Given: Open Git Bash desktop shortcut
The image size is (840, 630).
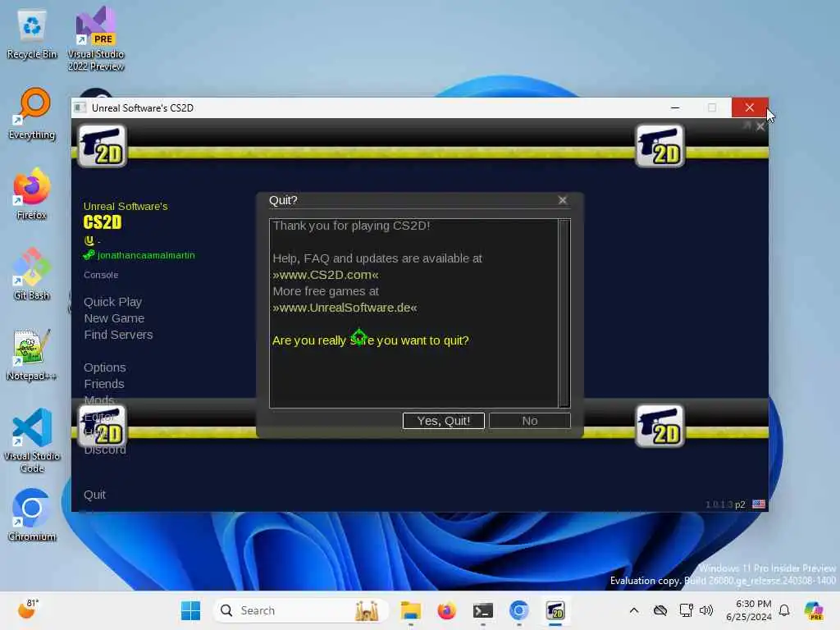Looking at the screenshot, I should 32,275.
